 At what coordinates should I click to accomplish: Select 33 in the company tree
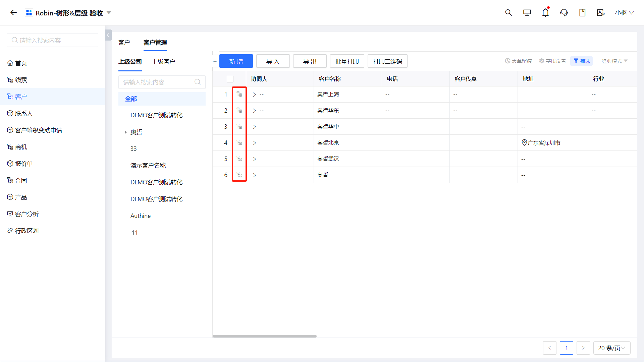pyautogui.click(x=133, y=149)
